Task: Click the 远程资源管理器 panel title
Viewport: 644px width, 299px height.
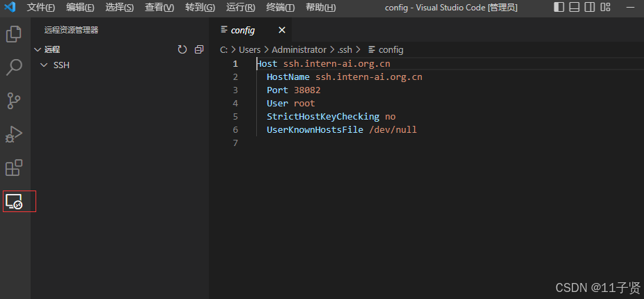Action: [x=72, y=30]
